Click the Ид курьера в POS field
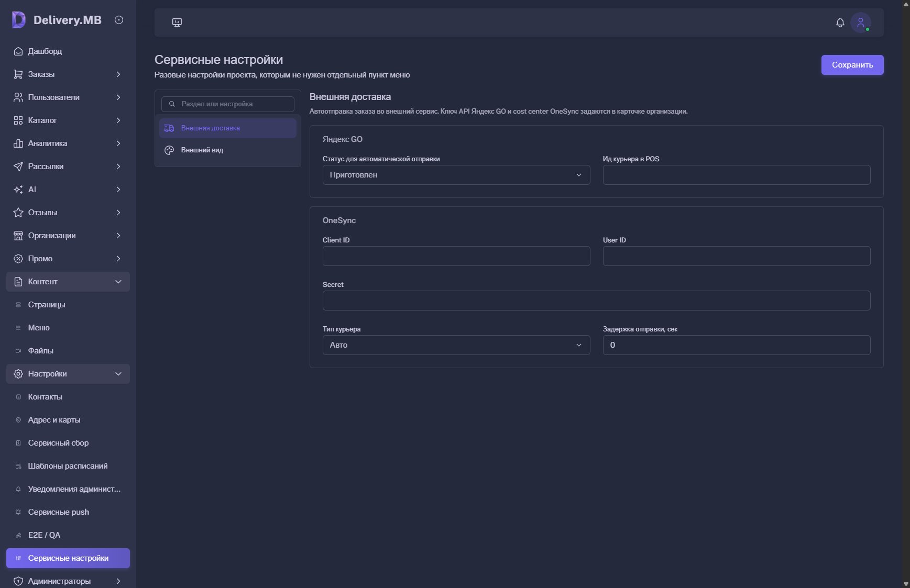This screenshot has width=910, height=588. 737,175
